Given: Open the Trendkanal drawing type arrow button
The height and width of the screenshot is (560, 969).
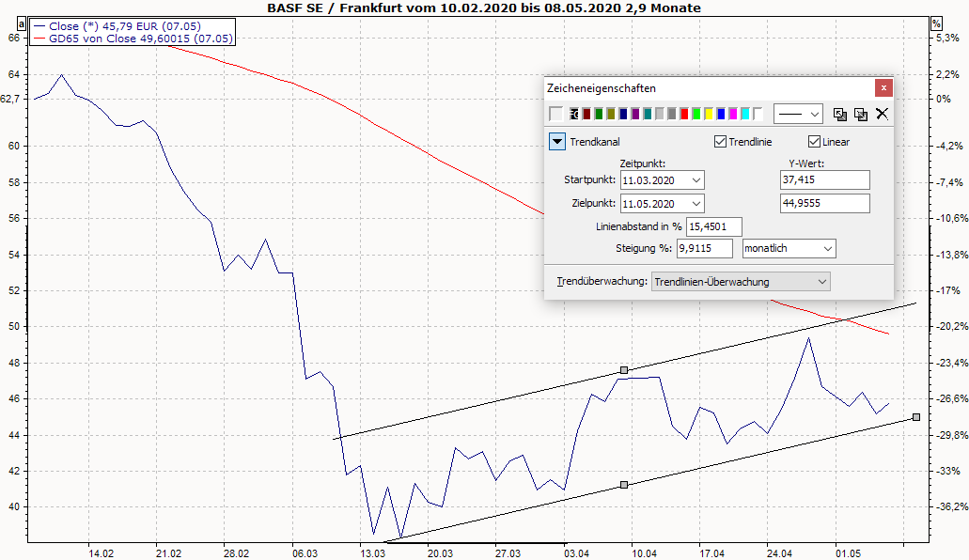Looking at the screenshot, I should [x=557, y=142].
